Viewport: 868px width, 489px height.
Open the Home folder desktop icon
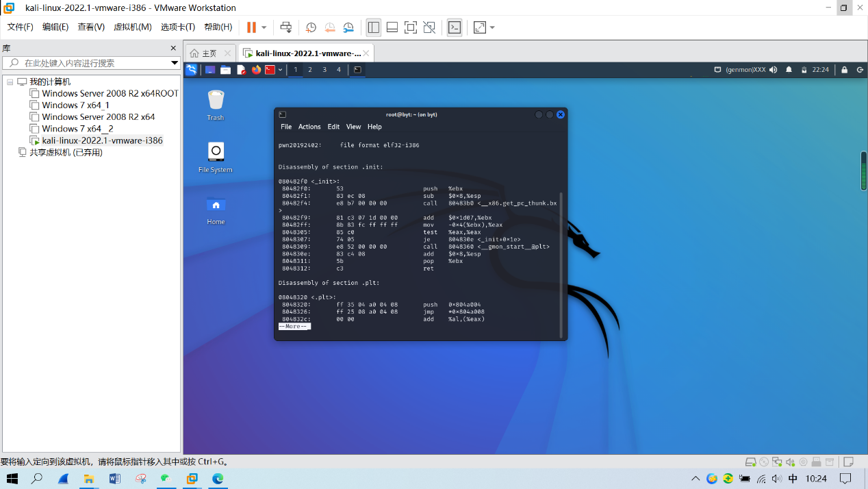[x=216, y=210]
